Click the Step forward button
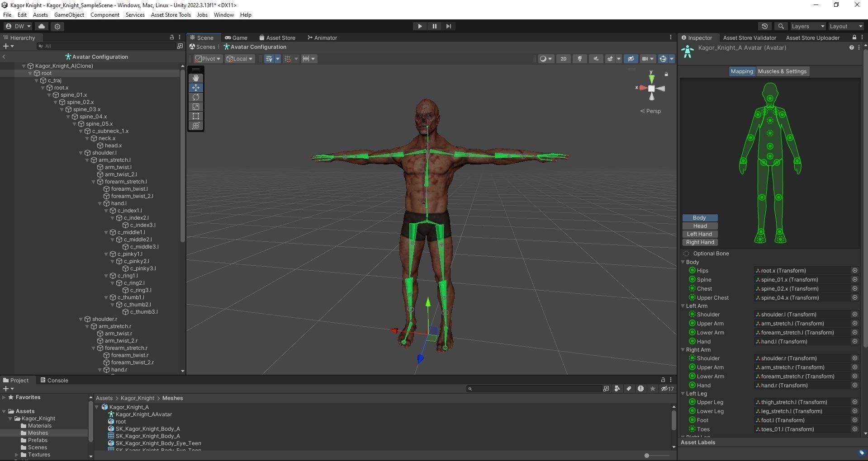Viewport: 868px width, 461px height. tap(449, 26)
